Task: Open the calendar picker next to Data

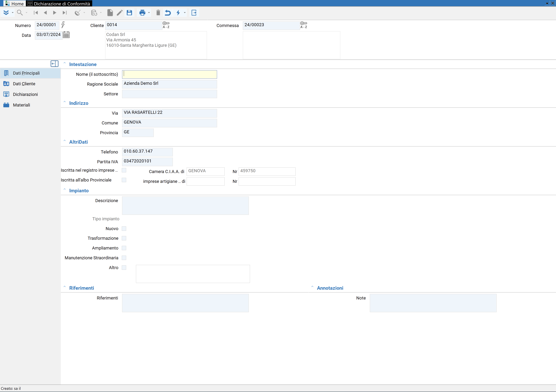Action: point(66,35)
